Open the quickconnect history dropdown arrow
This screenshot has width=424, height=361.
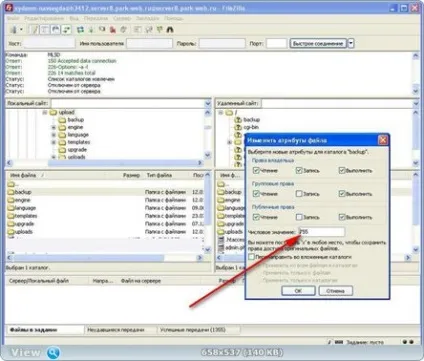(351, 43)
